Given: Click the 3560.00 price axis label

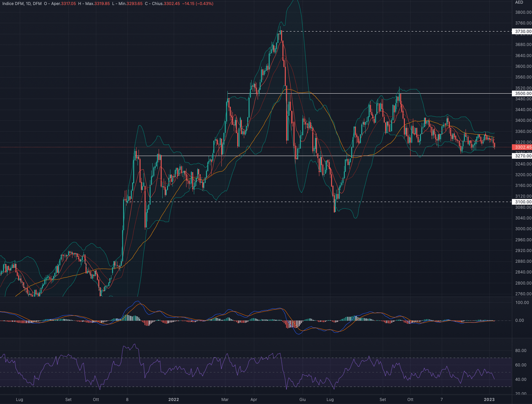Looking at the screenshot, I should tap(523, 77).
